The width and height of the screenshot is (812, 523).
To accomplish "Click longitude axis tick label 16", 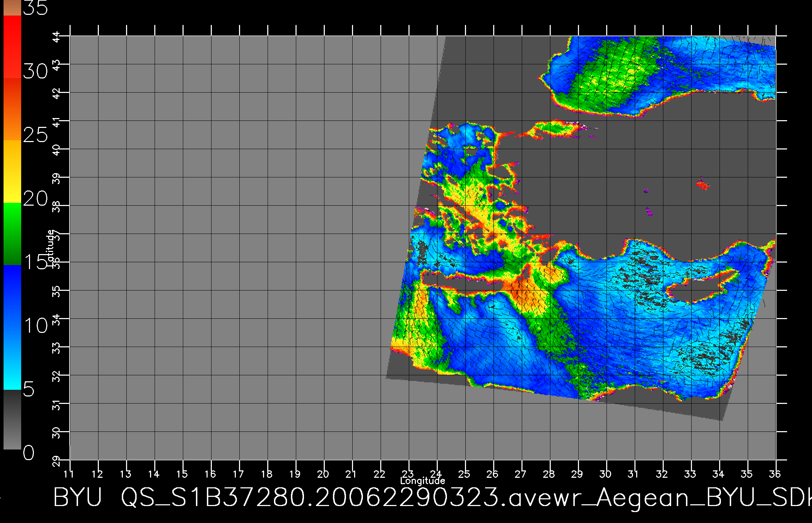I will [210, 474].
